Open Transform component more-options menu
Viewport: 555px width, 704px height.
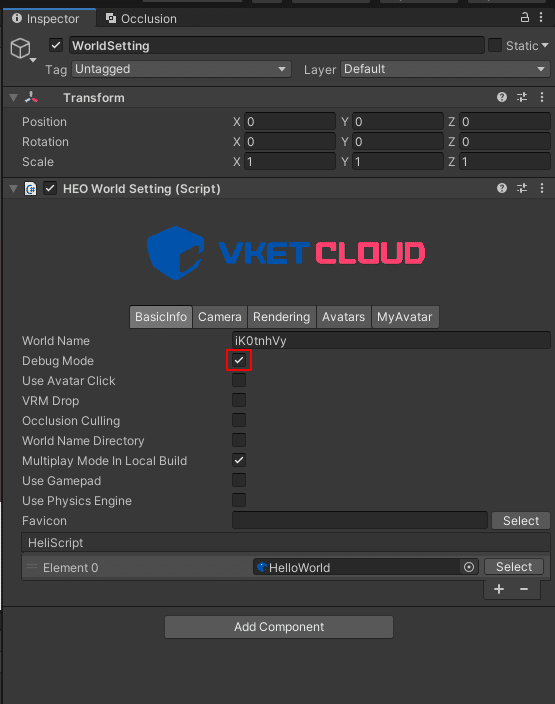coord(542,97)
